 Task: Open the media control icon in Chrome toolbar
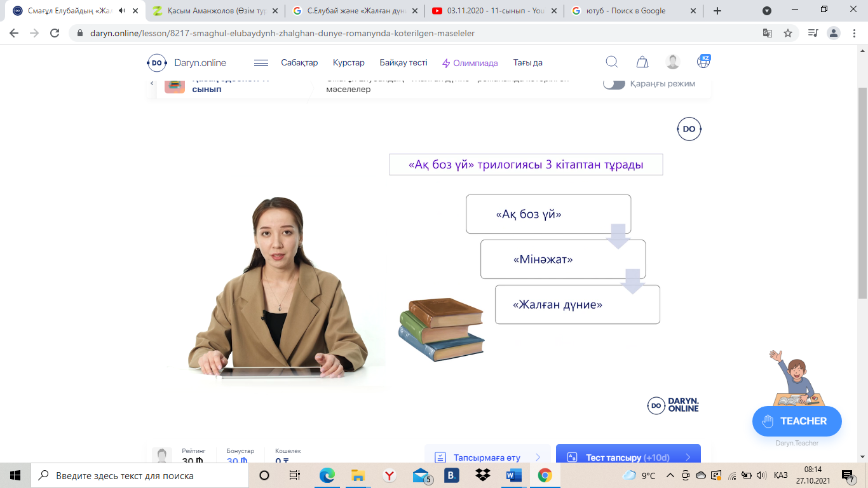[x=813, y=33]
